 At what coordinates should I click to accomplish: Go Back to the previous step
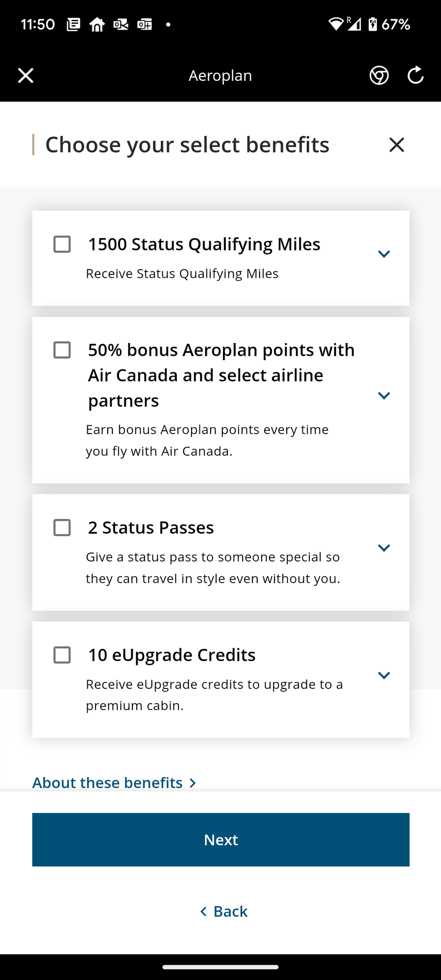224,911
